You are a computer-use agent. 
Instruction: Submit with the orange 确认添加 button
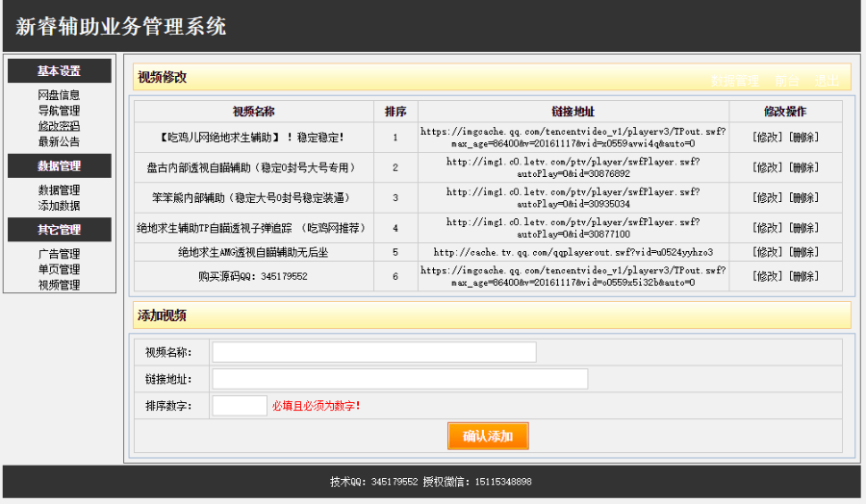(x=488, y=436)
